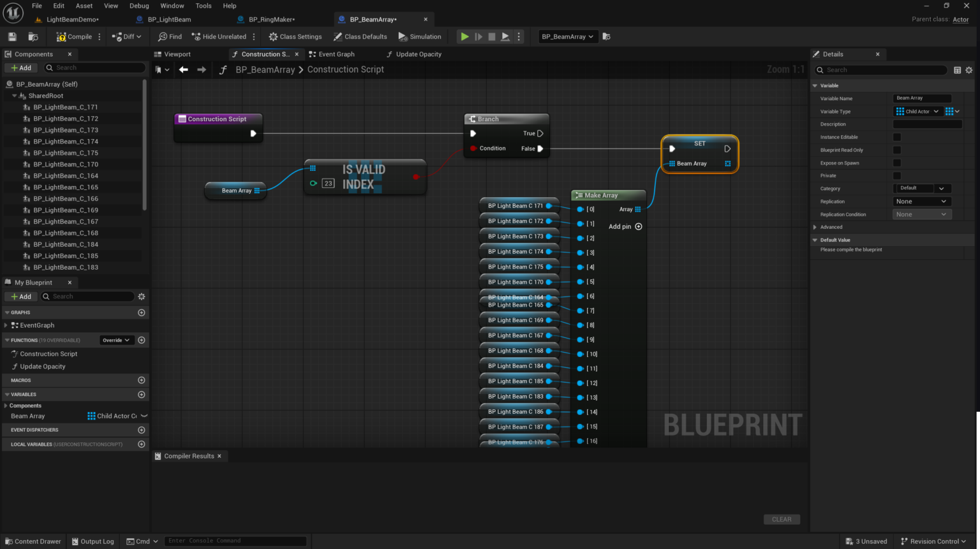980x549 pixels.
Task: Expand the Advanced section in Details
Action: coord(815,227)
